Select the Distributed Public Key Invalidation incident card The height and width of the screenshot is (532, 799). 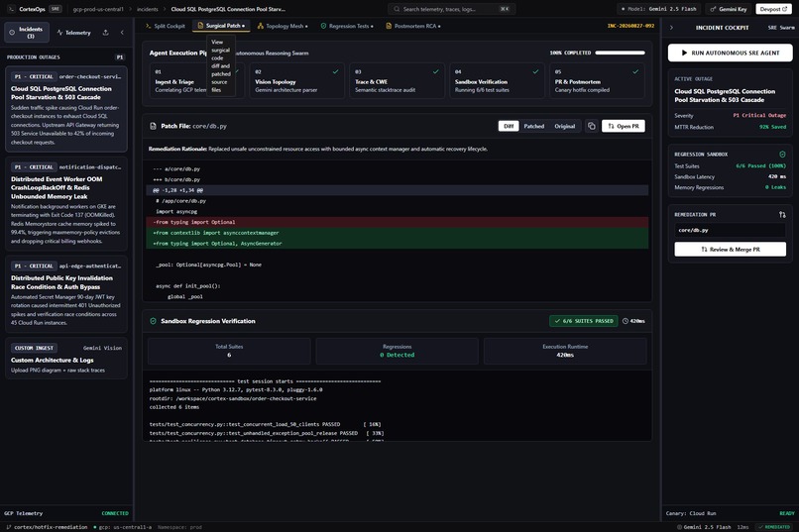click(x=66, y=294)
